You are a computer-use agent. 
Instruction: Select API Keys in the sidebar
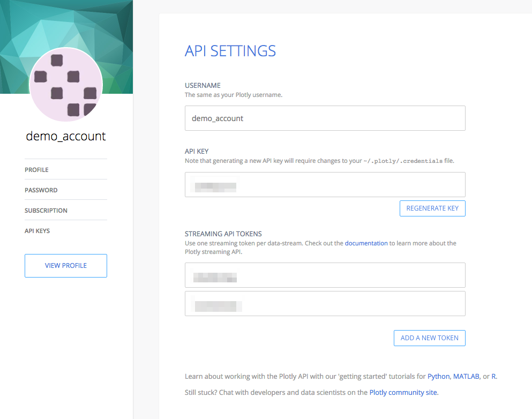point(37,231)
